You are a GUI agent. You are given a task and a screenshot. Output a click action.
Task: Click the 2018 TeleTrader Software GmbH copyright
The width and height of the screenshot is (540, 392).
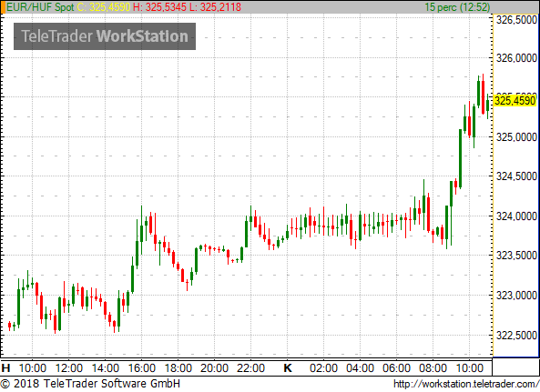[90, 384]
